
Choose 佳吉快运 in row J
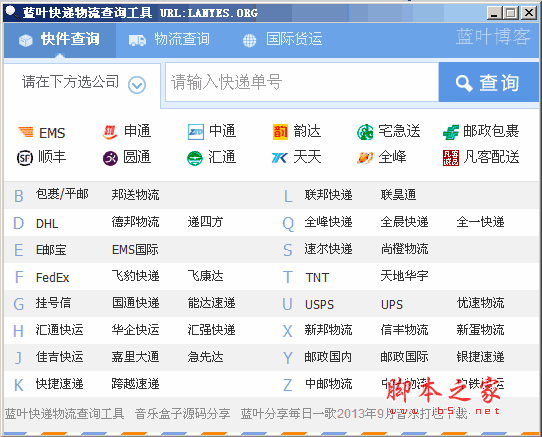(59, 356)
